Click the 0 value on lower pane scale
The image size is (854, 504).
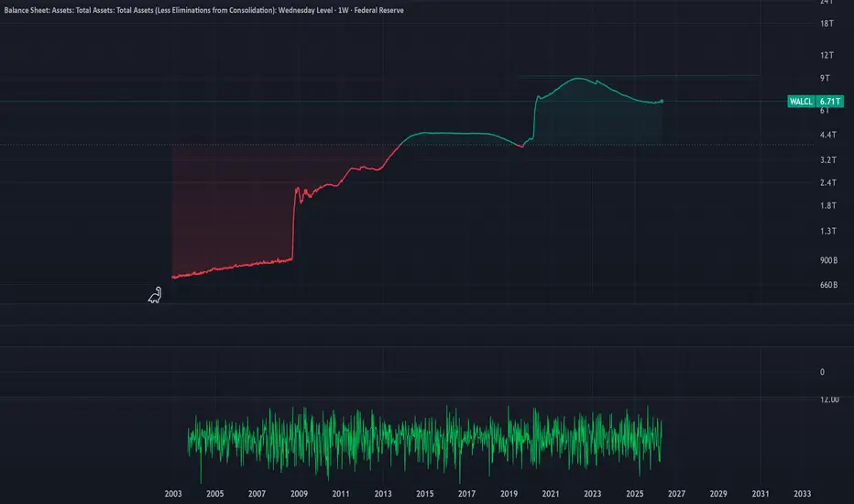click(x=823, y=372)
